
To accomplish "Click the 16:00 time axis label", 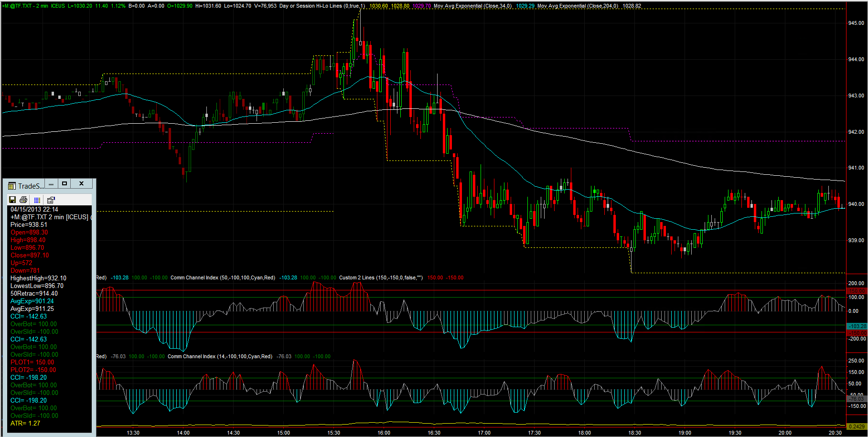I will tap(384, 433).
